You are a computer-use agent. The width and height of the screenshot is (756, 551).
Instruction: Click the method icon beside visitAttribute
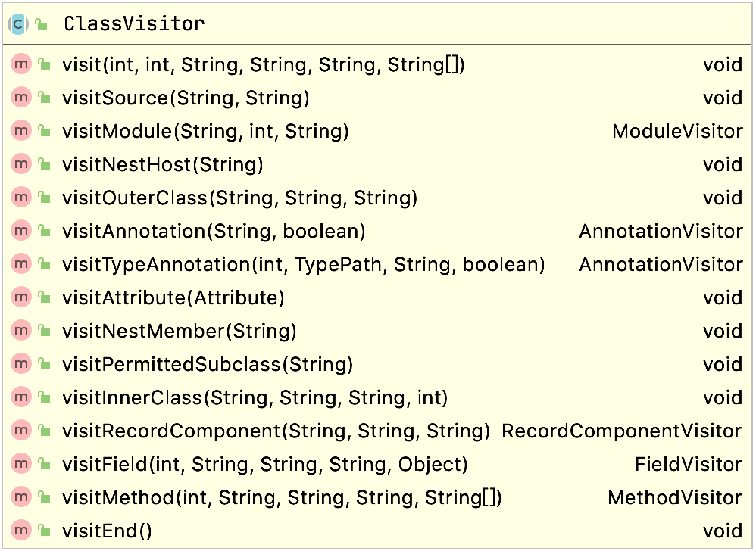tap(20, 297)
